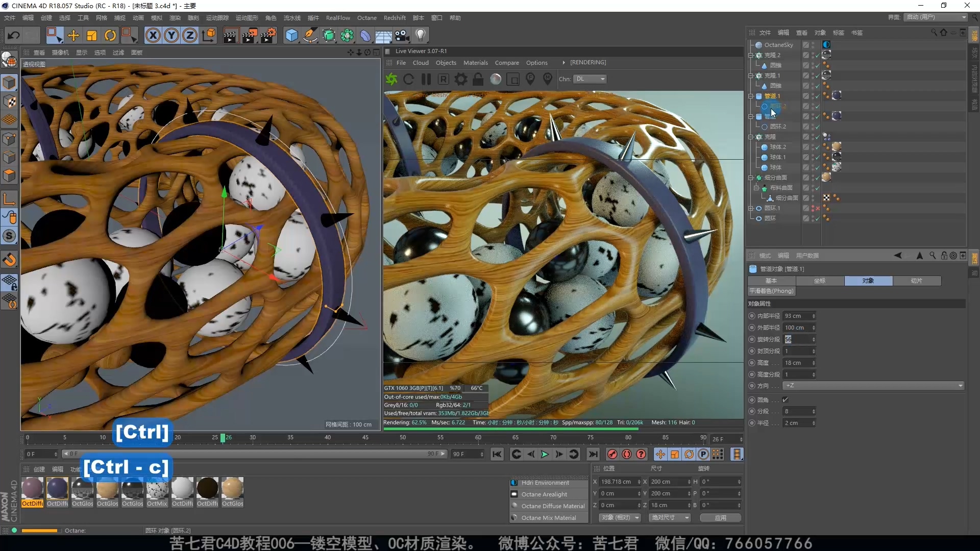Click Octane Mix Material button
The width and height of the screenshot is (980, 551).
click(548, 518)
